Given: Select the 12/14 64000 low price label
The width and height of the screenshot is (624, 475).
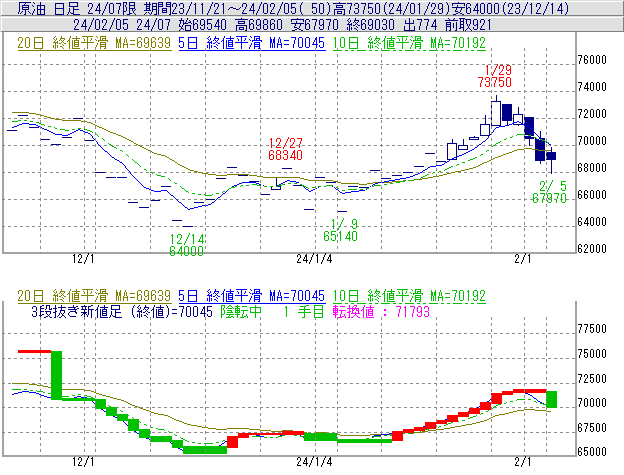Looking at the screenshot, I should [x=187, y=245].
